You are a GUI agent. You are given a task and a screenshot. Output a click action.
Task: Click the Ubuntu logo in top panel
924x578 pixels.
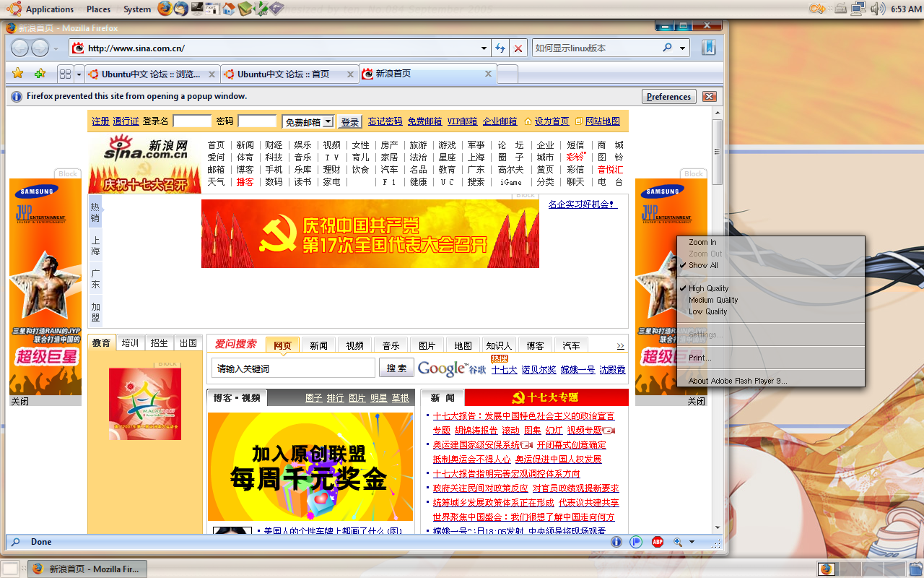tap(13, 9)
